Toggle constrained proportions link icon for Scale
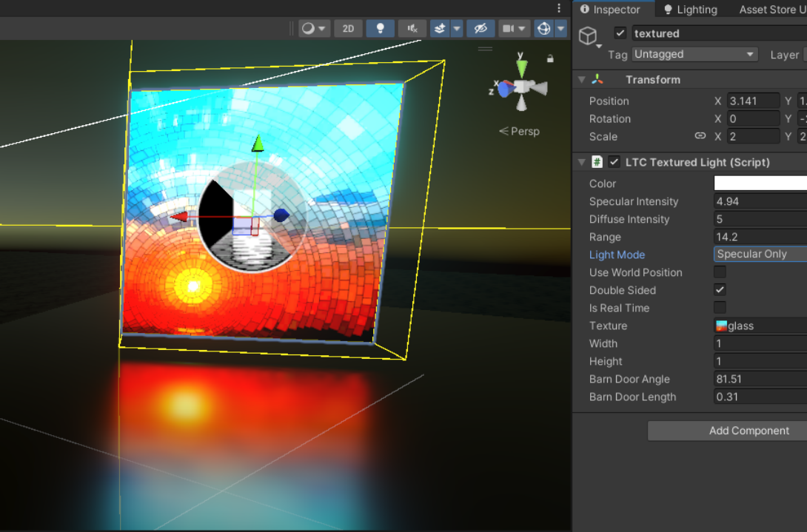 (700, 136)
